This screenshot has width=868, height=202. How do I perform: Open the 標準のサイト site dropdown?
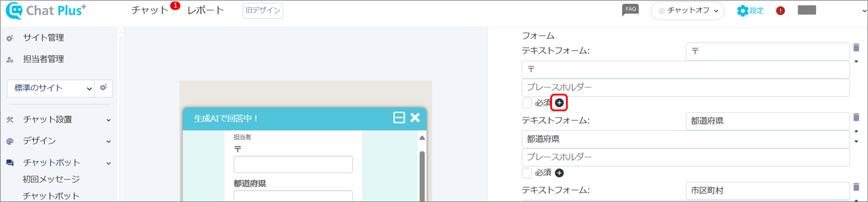click(x=51, y=88)
